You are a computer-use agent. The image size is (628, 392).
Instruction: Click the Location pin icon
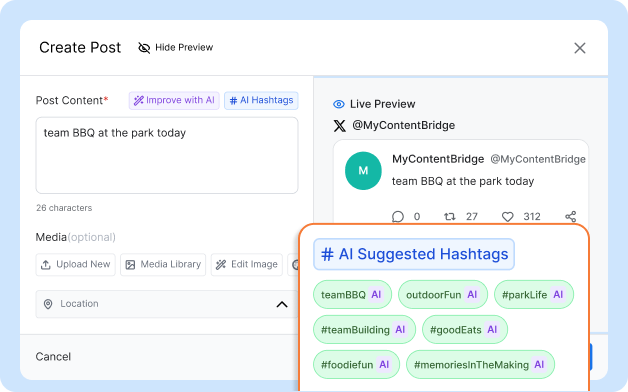point(48,304)
